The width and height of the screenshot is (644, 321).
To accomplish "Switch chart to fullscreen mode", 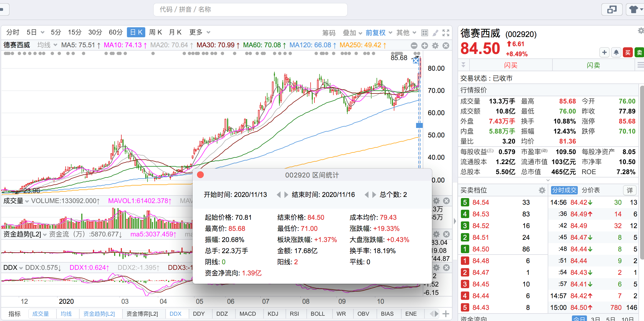I will coord(446,33).
